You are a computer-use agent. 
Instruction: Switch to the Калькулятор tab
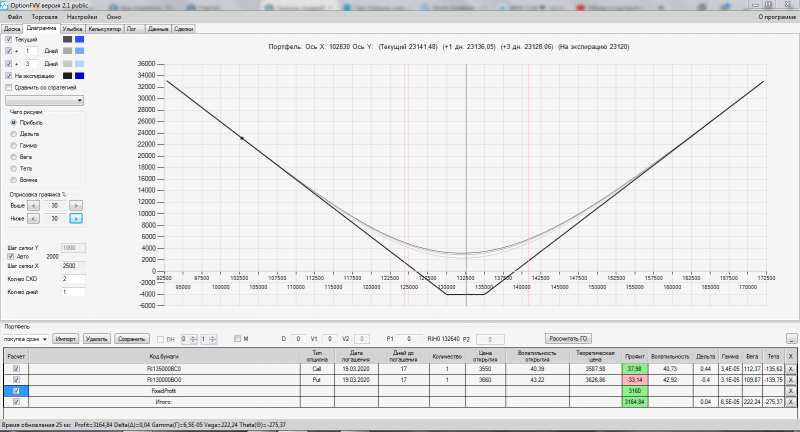pos(103,29)
